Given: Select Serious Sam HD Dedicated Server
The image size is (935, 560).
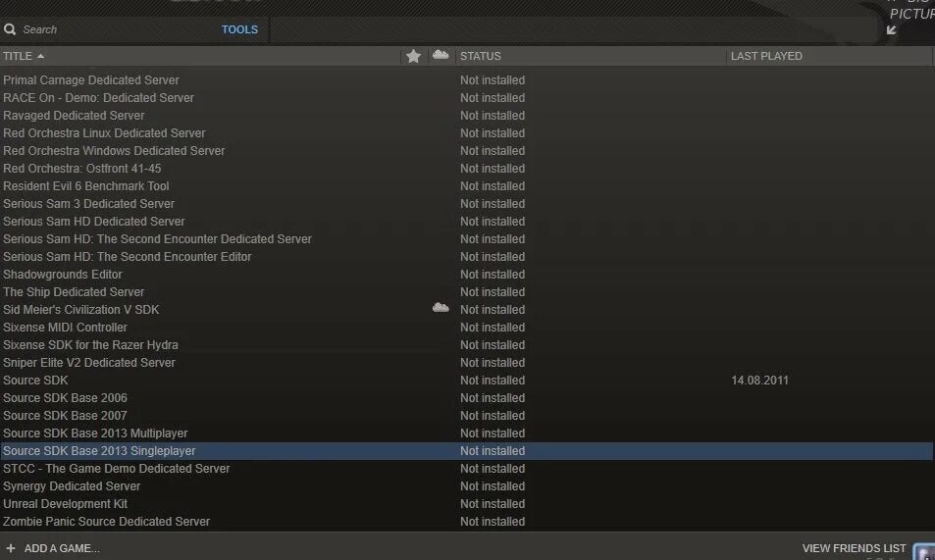Looking at the screenshot, I should click(93, 222).
